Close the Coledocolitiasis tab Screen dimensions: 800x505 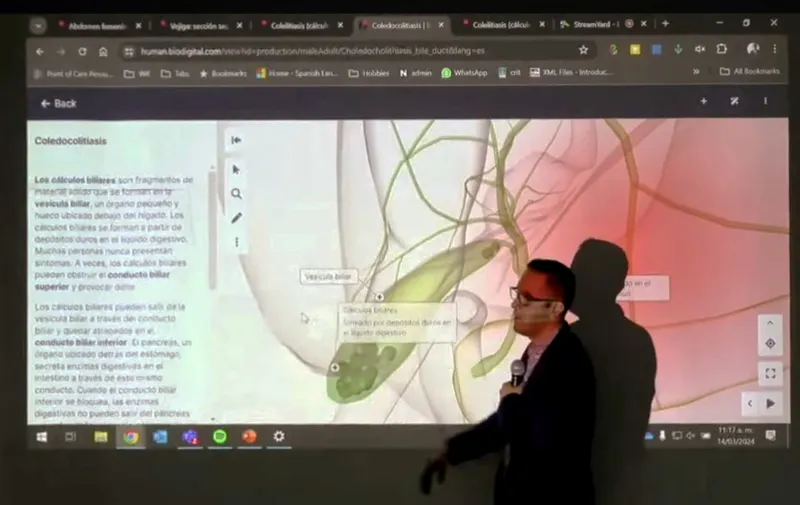pyautogui.click(x=441, y=24)
